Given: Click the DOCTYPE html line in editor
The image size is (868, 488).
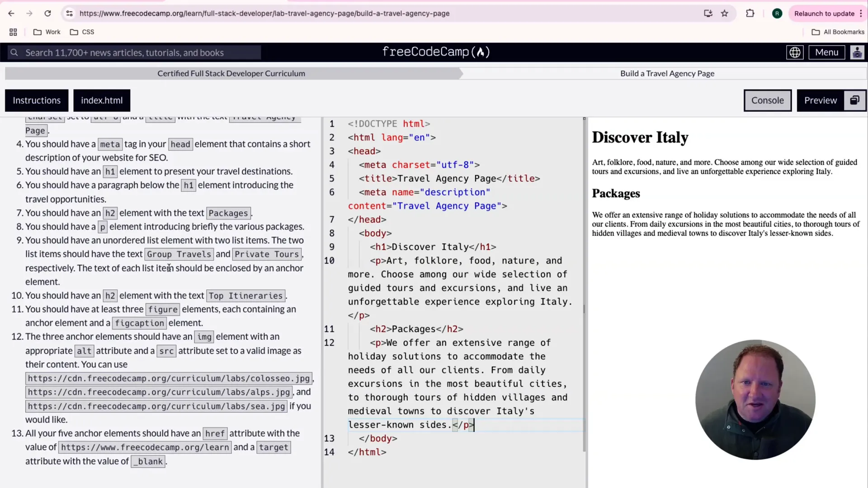Looking at the screenshot, I should 389,124.
